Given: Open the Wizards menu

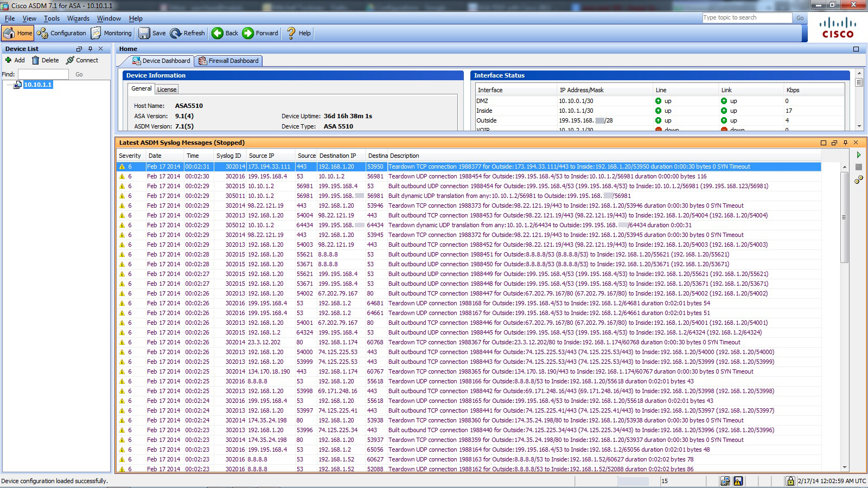Looking at the screenshot, I should click(78, 18).
